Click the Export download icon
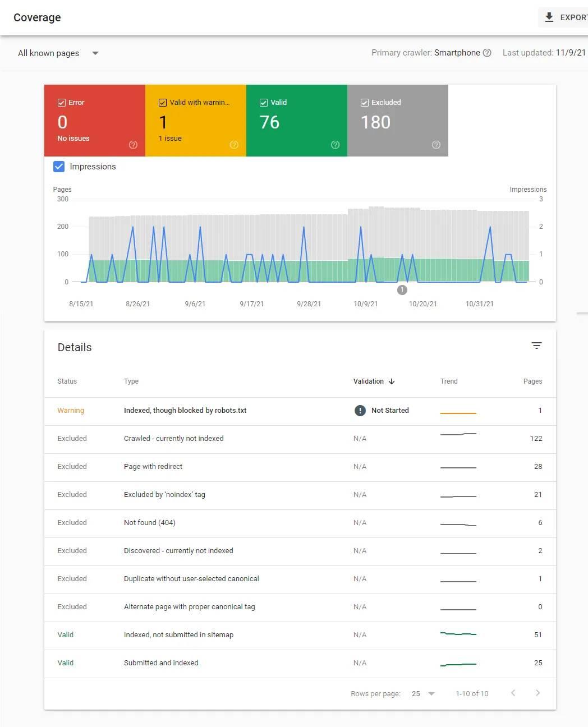 pos(549,17)
